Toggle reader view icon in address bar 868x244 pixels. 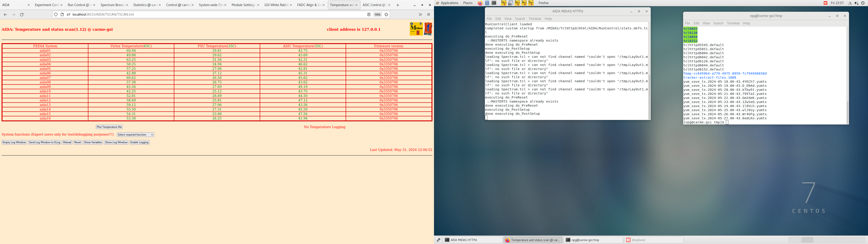coord(369,14)
